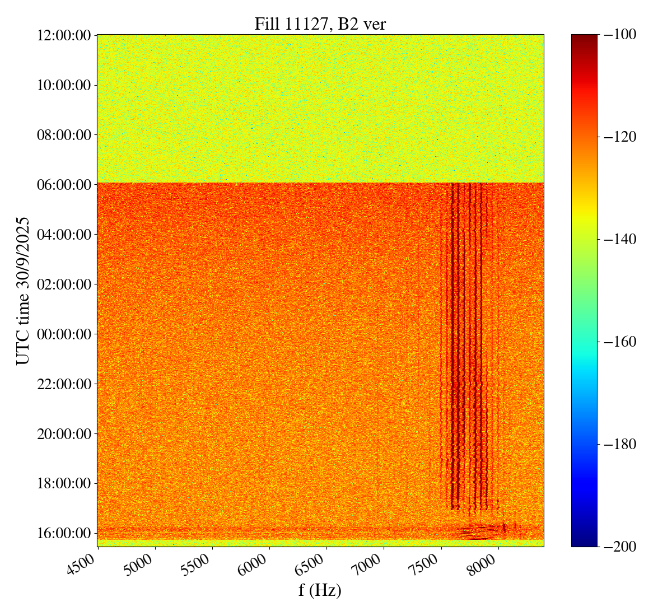Select the −180 colorbar tick label

pos(619,445)
